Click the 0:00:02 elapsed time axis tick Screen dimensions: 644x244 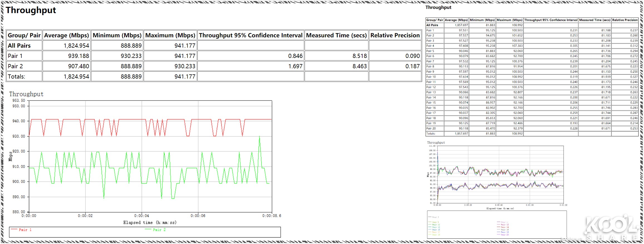[85, 216]
